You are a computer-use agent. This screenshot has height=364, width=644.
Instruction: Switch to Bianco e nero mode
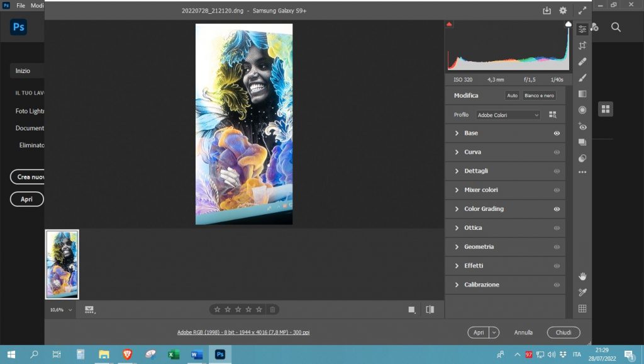pyautogui.click(x=538, y=94)
